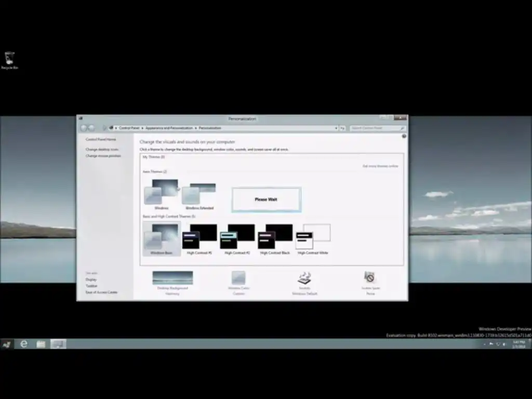Open the Recycle Bin desktop icon

9,60
